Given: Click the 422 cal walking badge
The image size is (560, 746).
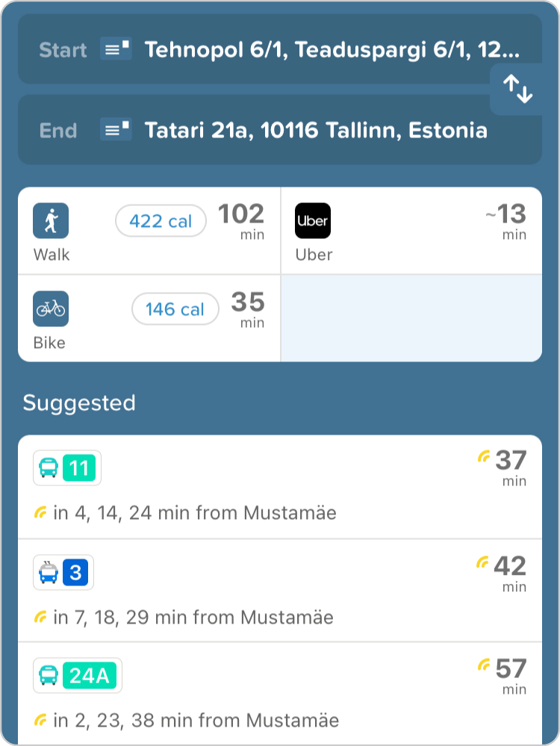Looking at the screenshot, I should click(161, 221).
